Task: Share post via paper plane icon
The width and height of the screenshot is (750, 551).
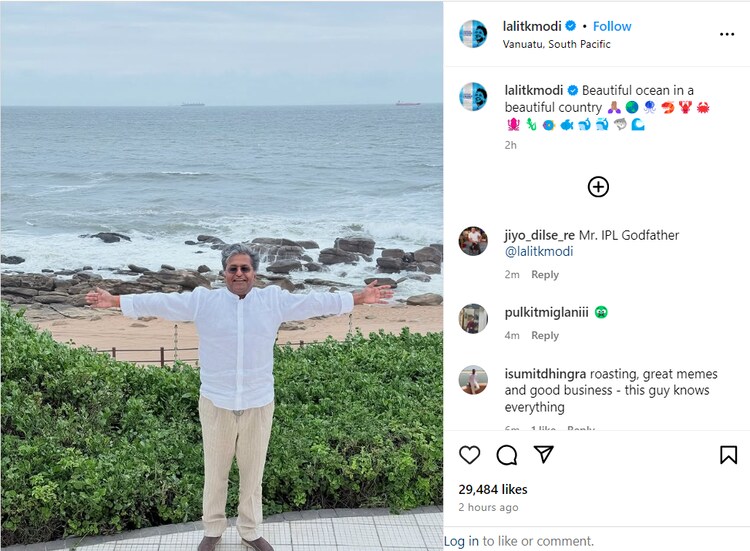Action: click(544, 455)
